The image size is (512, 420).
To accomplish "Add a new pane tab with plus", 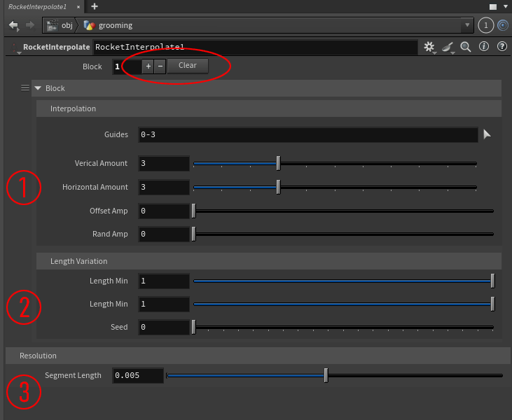I will (95, 6).
